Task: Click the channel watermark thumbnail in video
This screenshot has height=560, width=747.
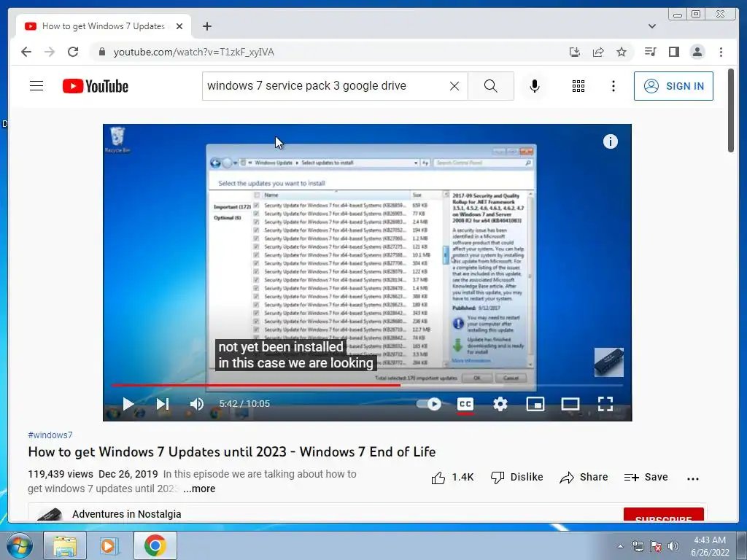Action: point(609,362)
